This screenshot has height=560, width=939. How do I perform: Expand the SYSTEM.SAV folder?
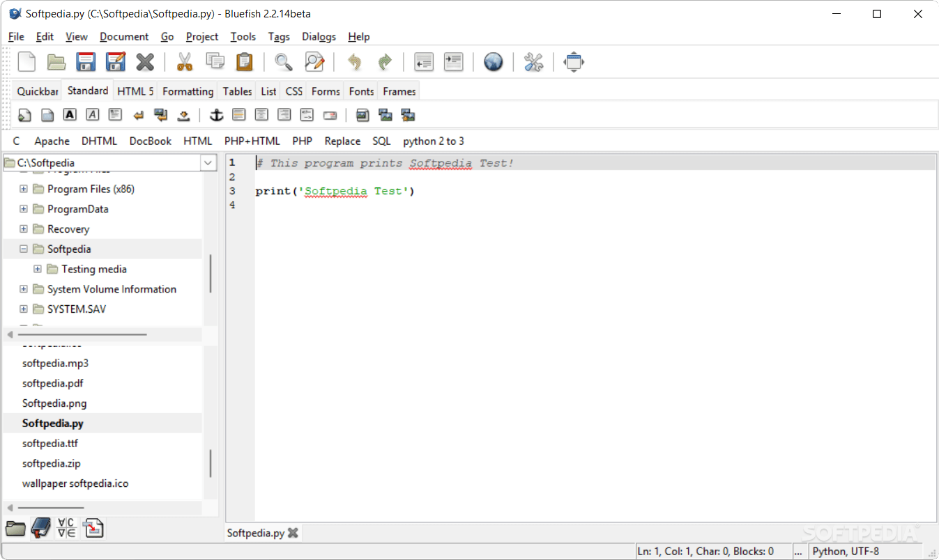[x=24, y=309]
